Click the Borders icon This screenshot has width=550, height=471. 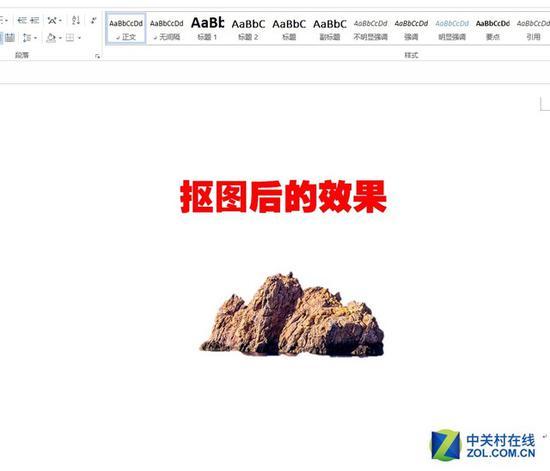click(x=70, y=37)
